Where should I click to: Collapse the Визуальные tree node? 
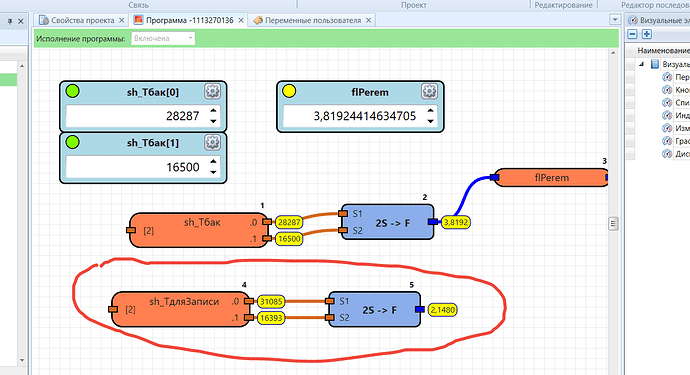tap(642, 64)
